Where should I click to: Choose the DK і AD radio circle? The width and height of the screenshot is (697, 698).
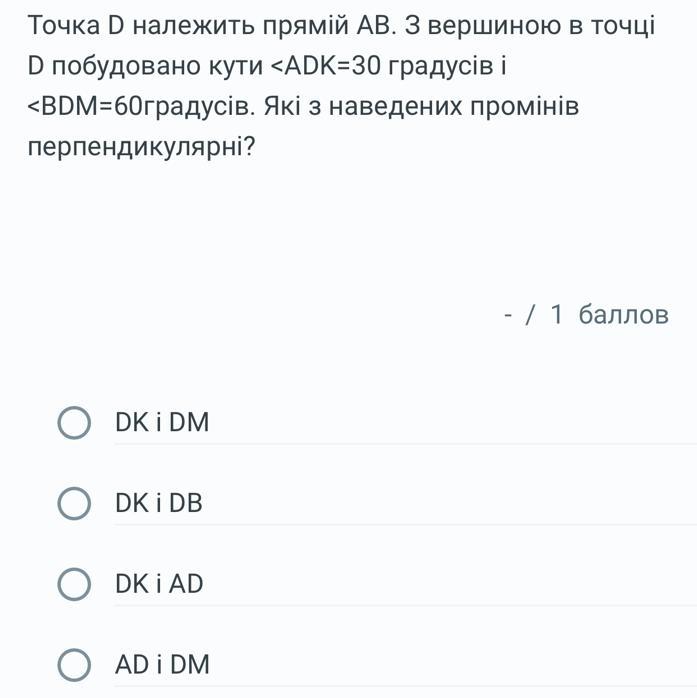pyautogui.click(x=72, y=584)
